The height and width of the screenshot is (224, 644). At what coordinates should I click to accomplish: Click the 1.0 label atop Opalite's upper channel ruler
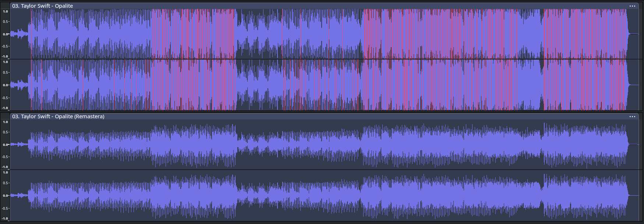coord(6,11)
